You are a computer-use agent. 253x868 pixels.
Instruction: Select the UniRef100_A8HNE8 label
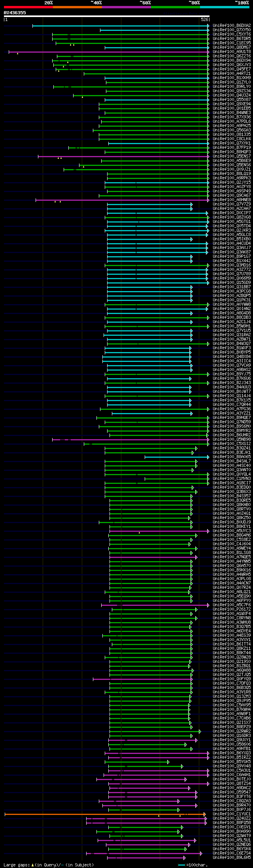(232, 200)
